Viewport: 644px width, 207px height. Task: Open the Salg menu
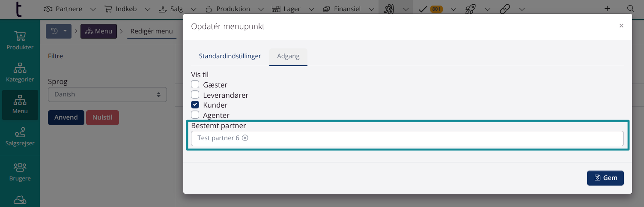[171, 9]
